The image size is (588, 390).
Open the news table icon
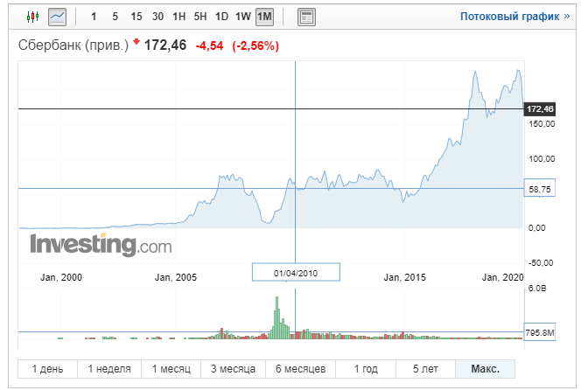click(306, 17)
